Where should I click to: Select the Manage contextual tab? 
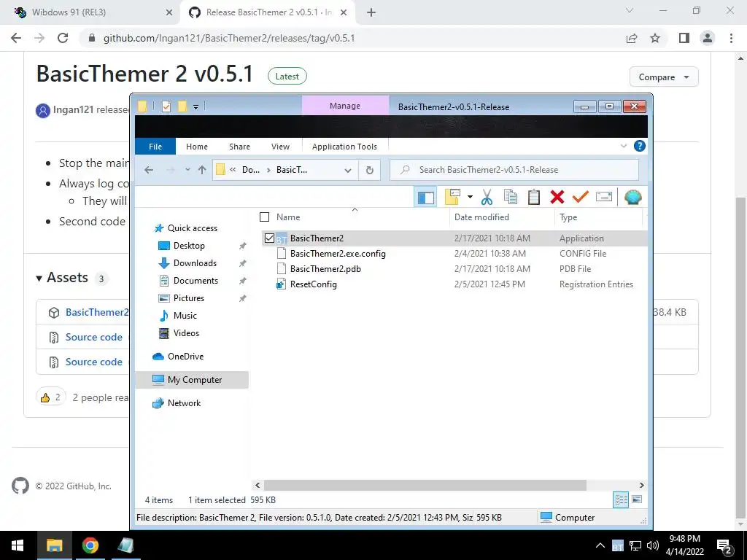tap(345, 106)
